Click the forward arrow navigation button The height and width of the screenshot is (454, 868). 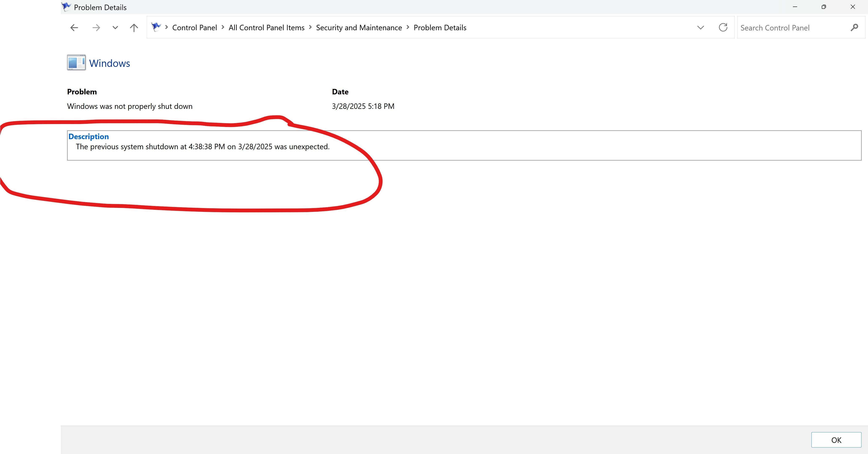click(96, 28)
